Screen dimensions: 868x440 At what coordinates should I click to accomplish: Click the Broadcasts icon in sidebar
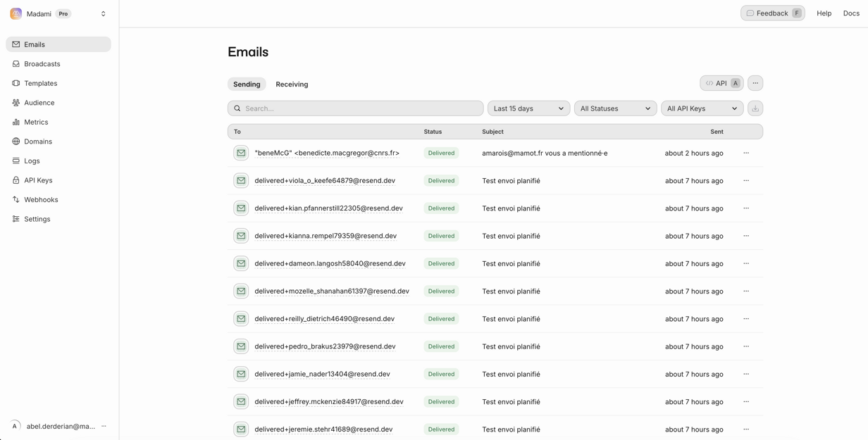16,64
